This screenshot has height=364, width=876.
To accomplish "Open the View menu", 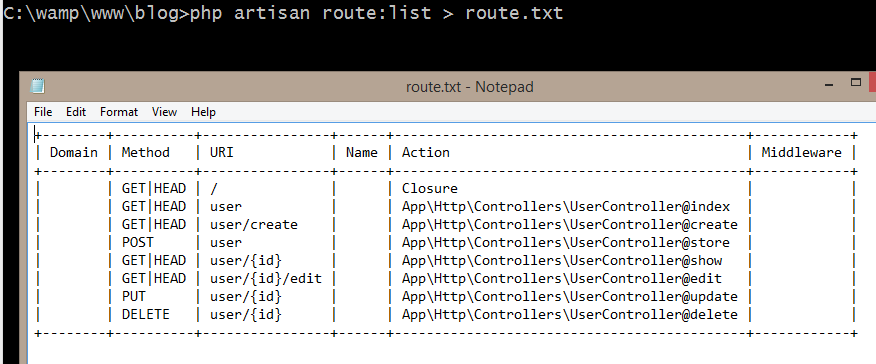I will pyautogui.click(x=164, y=112).
